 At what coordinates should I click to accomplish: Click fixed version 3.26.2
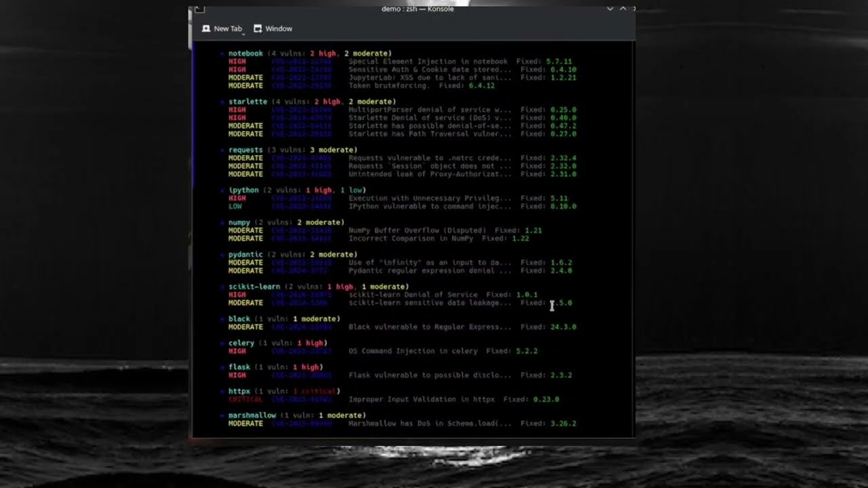pyautogui.click(x=564, y=424)
